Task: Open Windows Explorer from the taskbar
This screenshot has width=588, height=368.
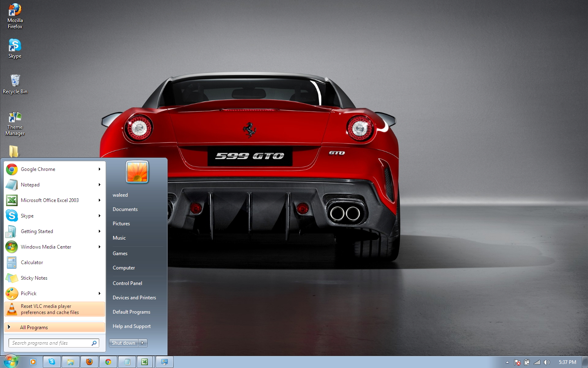Action: (x=71, y=361)
